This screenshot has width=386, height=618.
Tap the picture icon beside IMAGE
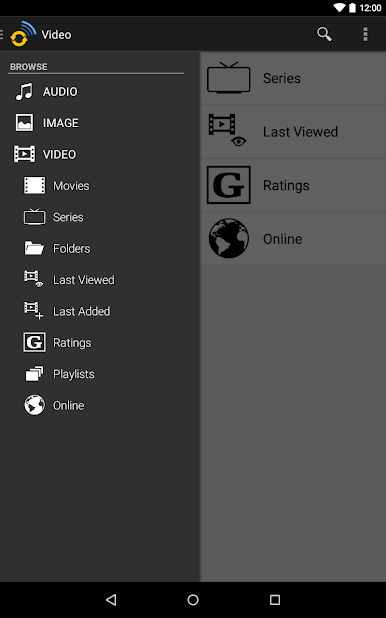[24, 123]
